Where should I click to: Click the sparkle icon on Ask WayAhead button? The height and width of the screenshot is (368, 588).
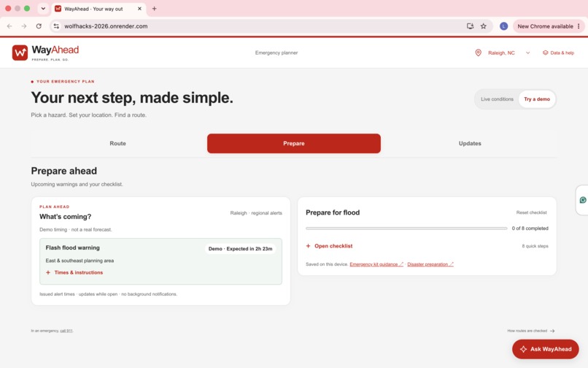(524, 349)
